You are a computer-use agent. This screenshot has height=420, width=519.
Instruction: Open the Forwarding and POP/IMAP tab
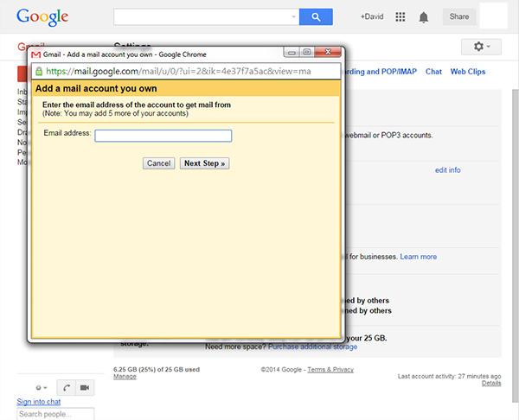point(380,72)
